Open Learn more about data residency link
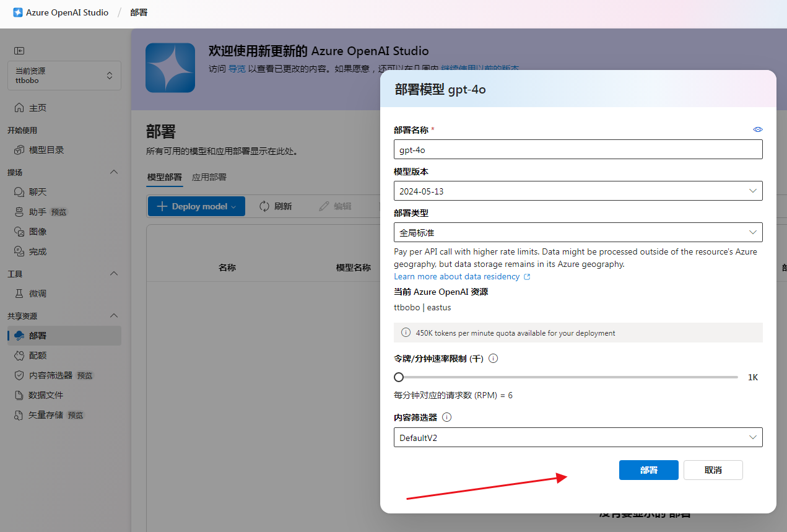This screenshot has height=532, width=787. pos(457,277)
